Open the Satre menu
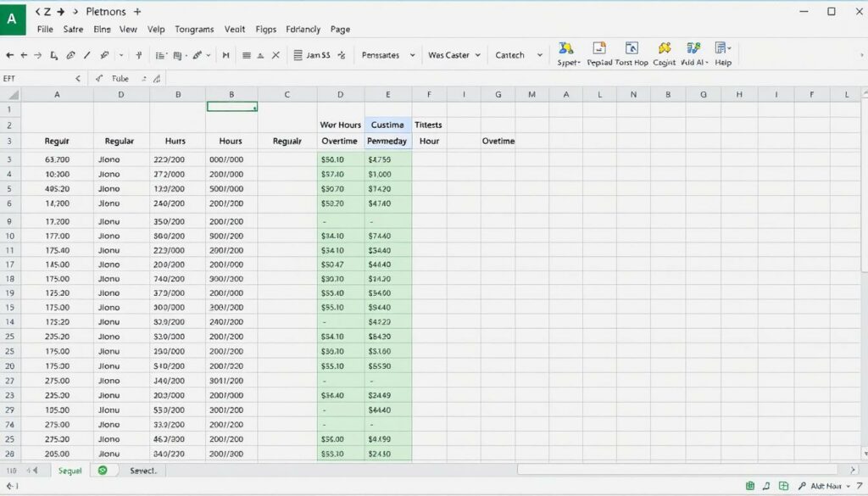This screenshot has width=868, height=496. coord(73,30)
